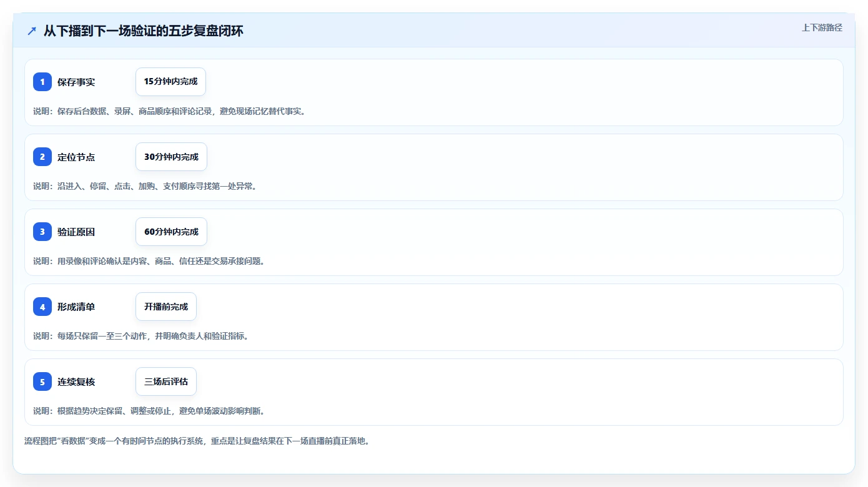Click the step title '验证原因'
This screenshot has height=487, width=868.
[76, 232]
